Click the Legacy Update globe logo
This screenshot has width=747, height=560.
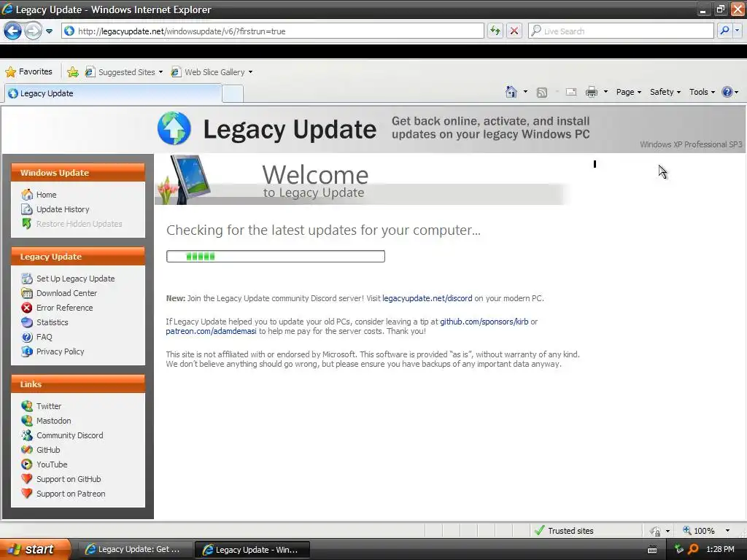174,128
